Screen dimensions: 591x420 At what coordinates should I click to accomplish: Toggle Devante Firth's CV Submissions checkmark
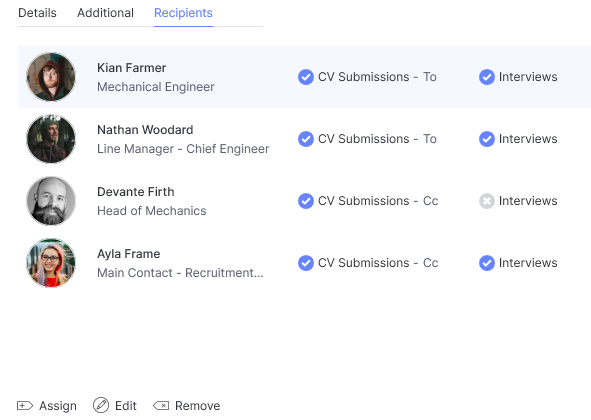306,201
